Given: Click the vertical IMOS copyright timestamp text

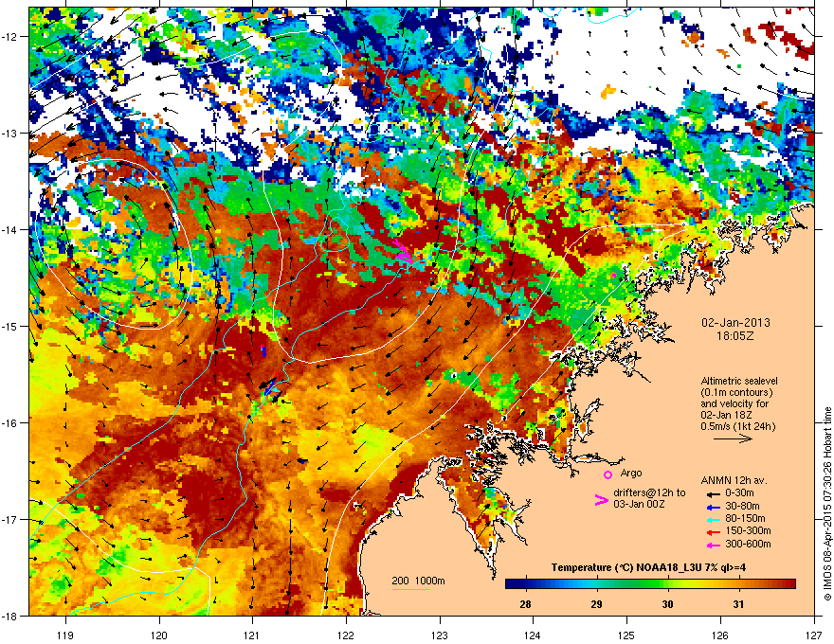Looking at the screenshot, I should (x=827, y=504).
